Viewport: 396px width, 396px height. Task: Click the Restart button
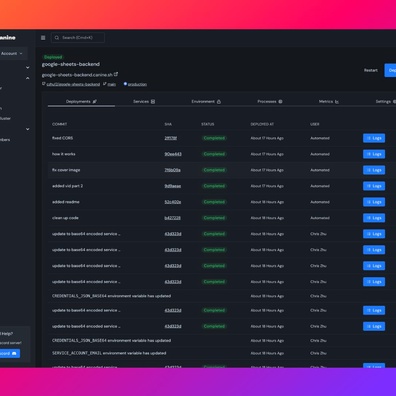click(x=371, y=70)
